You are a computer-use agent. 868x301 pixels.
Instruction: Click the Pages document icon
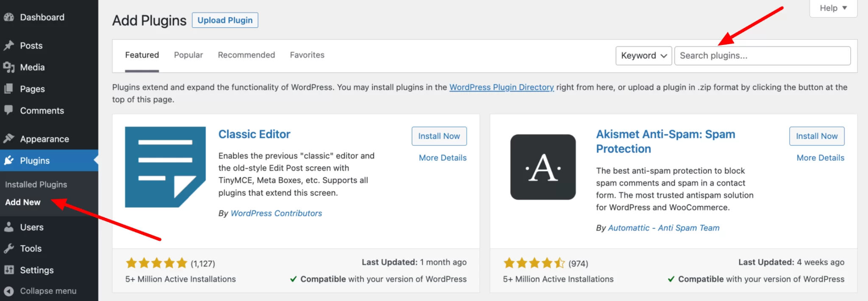pyautogui.click(x=9, y=89)
